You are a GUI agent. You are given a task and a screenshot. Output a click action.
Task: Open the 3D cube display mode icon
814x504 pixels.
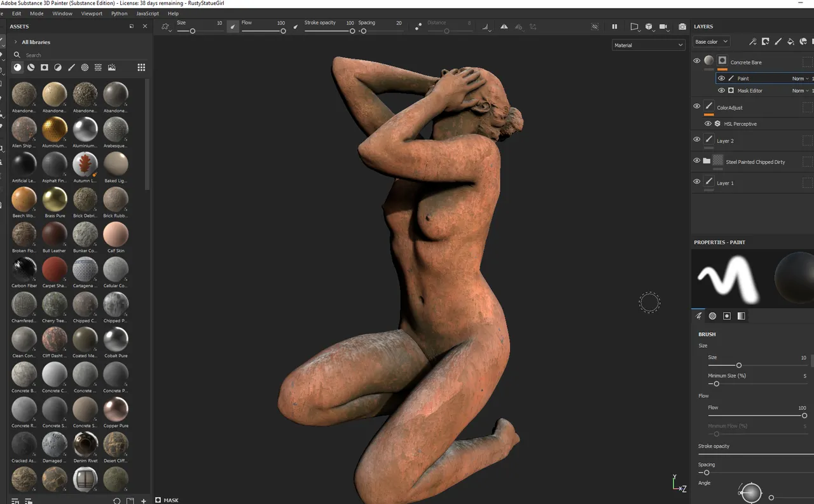pos(649,27)
